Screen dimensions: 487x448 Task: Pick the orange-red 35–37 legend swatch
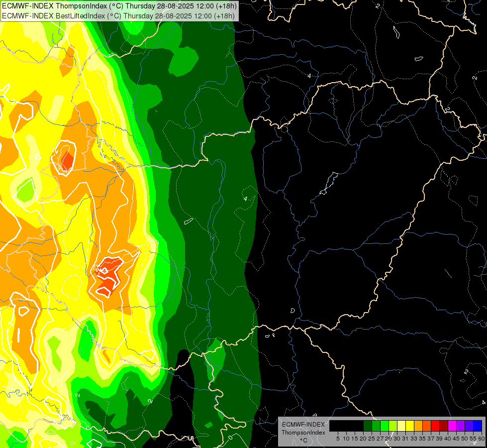tap(427, 426)
